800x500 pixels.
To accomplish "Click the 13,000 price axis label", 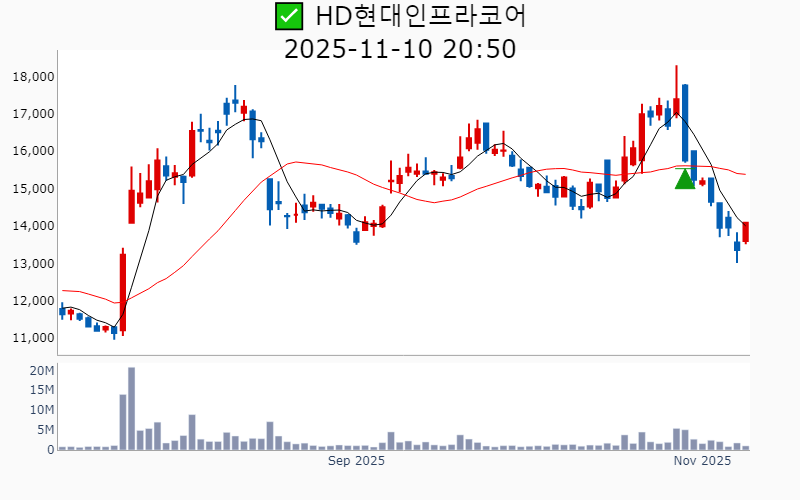I will point(33,264).
